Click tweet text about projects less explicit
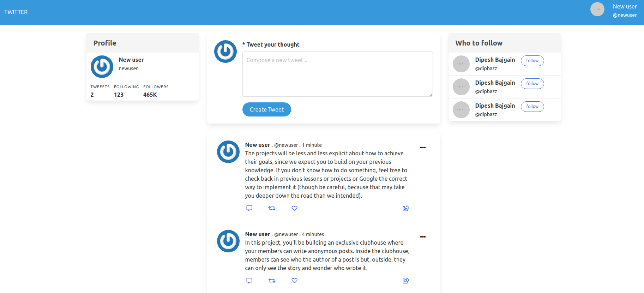 [x=326, y=174]
